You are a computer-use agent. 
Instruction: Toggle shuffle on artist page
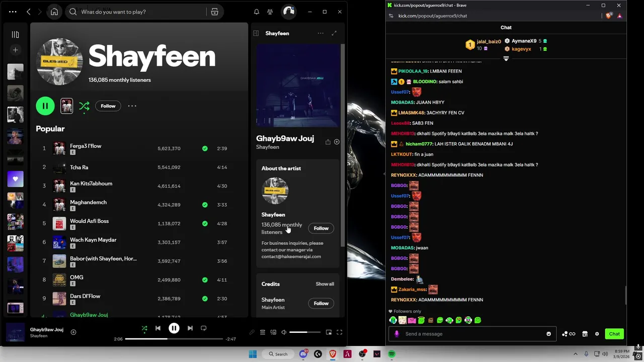tap(84, 106)
